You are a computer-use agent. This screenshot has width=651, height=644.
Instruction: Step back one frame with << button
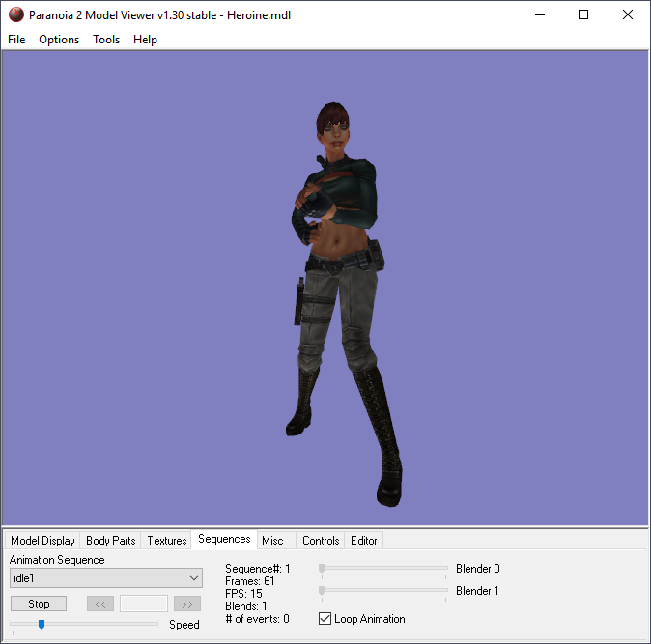pyautogui.click(x=100, y=604)
